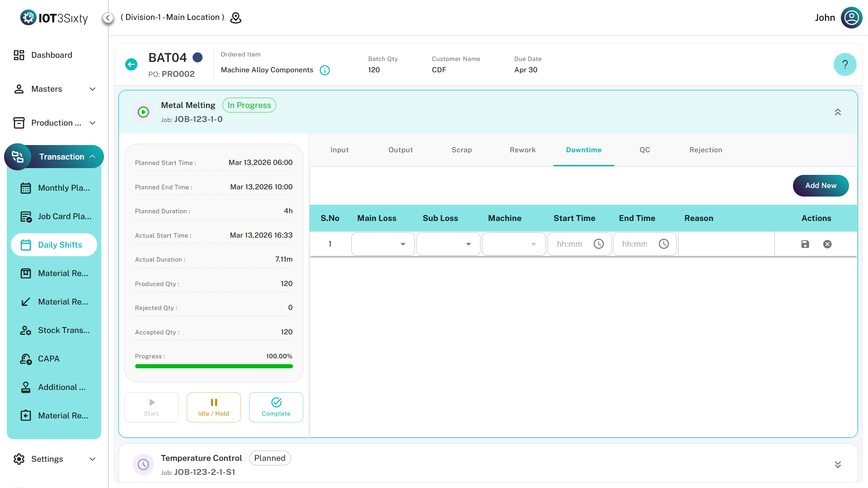This screenshot has width=868, height=488.
Task: Click the green progress bar
Action: [214, 366]
